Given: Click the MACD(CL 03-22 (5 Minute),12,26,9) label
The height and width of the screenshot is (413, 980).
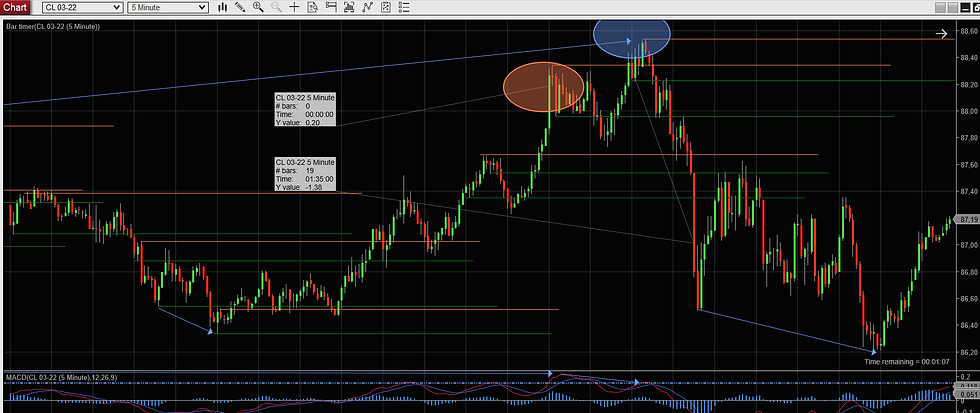Looking at the screenshot, I should [x=61, y=377].
